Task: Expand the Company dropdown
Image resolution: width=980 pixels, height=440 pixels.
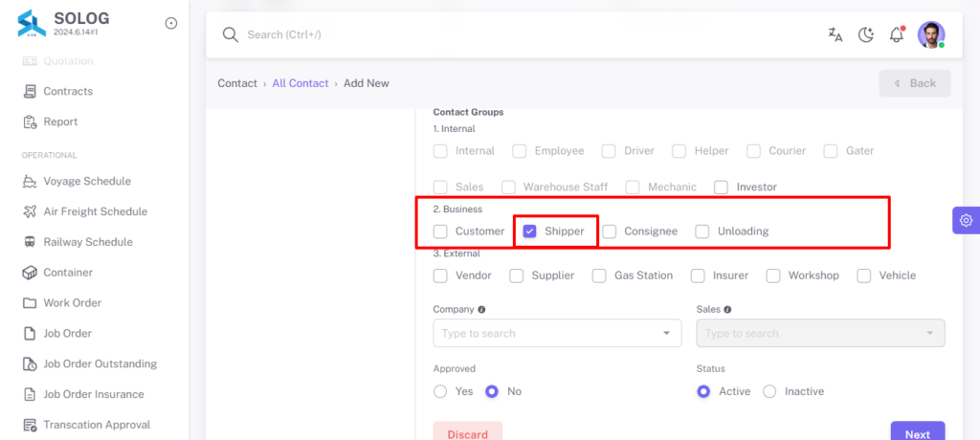Action: coord(557,333)
